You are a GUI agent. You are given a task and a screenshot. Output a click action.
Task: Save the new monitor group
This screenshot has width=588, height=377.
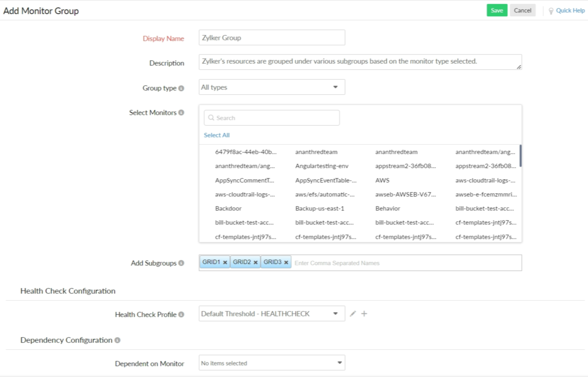pyautogui.click(x=497, y=10)
